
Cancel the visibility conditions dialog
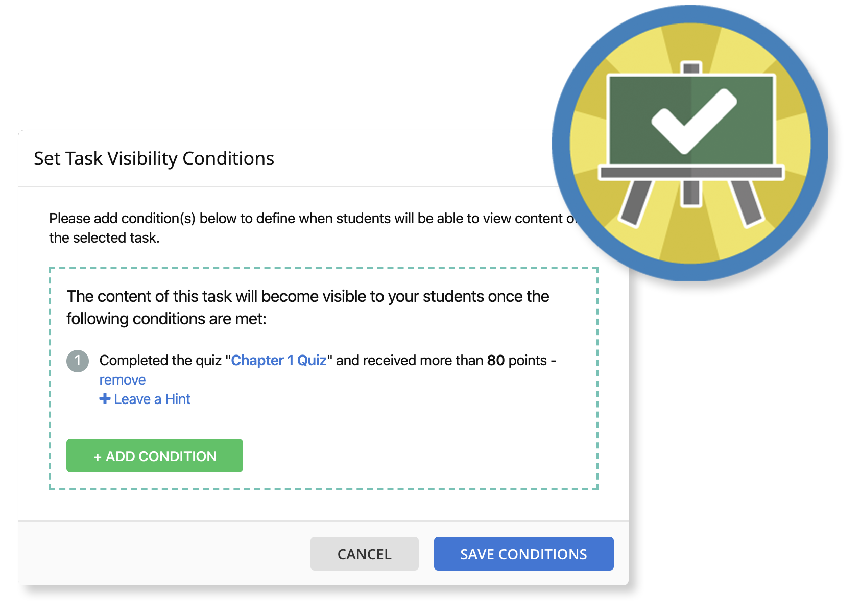pyautogui.click(x=364, y=554)
